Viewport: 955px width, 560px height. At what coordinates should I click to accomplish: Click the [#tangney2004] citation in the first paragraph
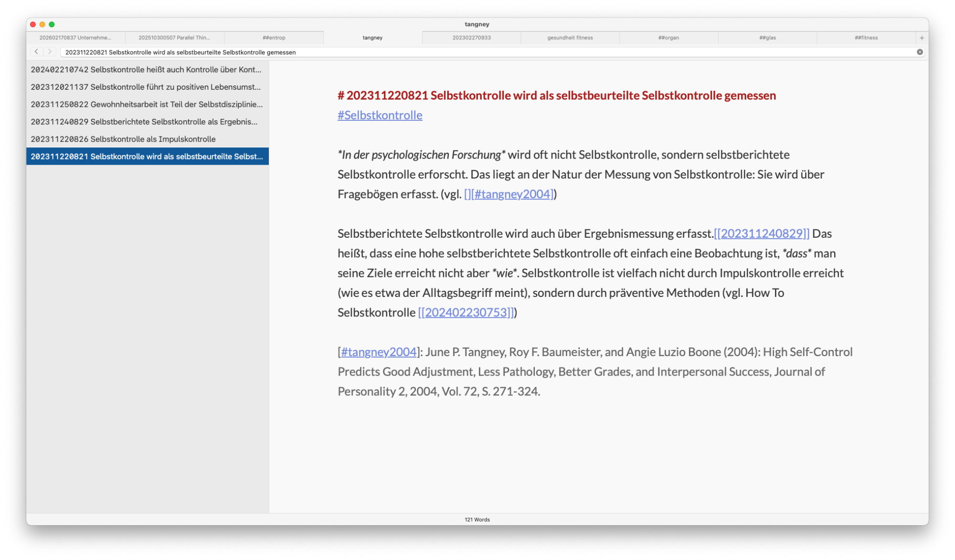coord(512,194)
